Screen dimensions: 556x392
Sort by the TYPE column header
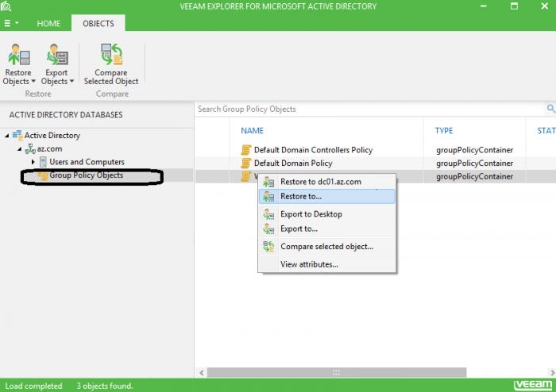point(443,131)
